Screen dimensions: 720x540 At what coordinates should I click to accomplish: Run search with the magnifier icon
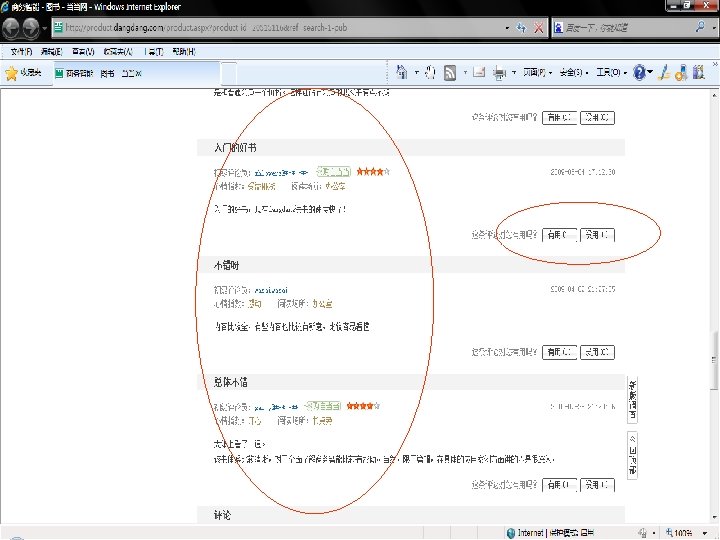[700, 27]
